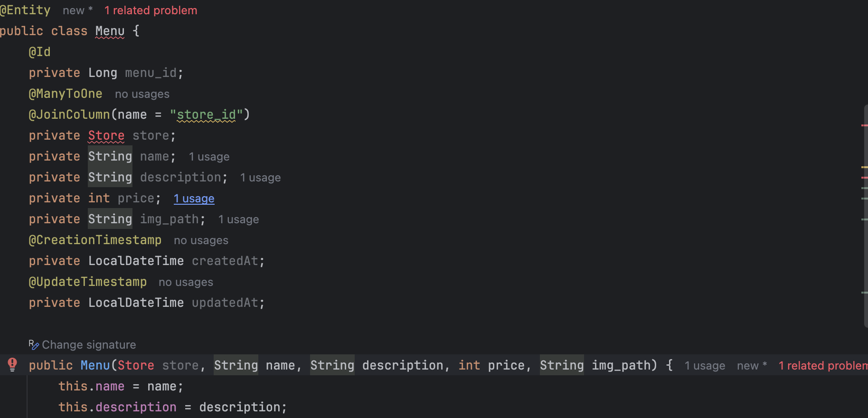Viewport: 868px width, 418px height.
Task: Click the @UpdateTimestamp annotation
Action: click(x=88, y=282)
